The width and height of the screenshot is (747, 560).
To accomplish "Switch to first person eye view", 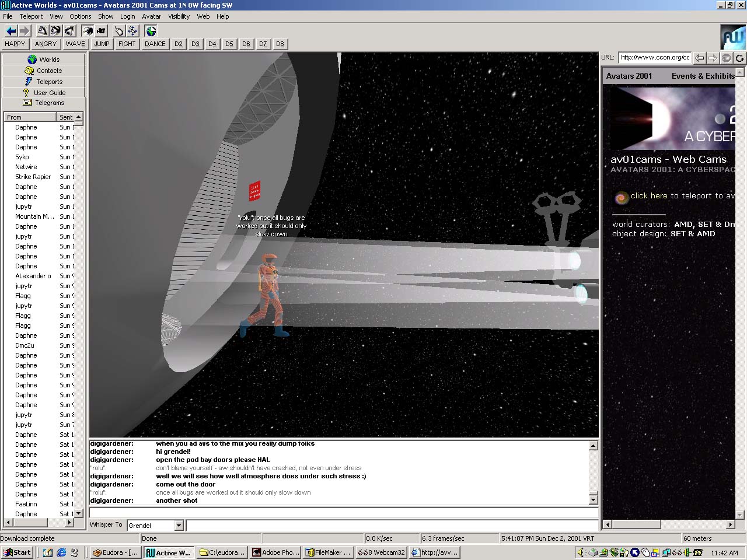I will tap(88, 31).
